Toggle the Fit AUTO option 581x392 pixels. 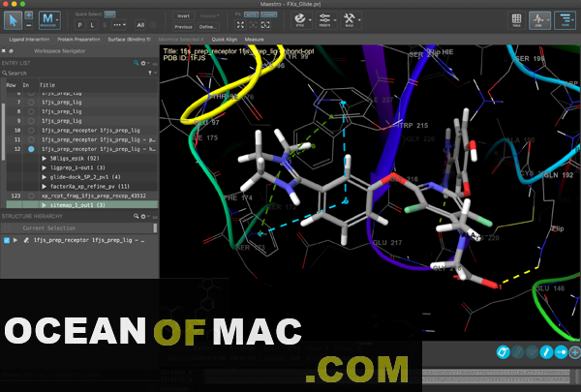(252, 15)
